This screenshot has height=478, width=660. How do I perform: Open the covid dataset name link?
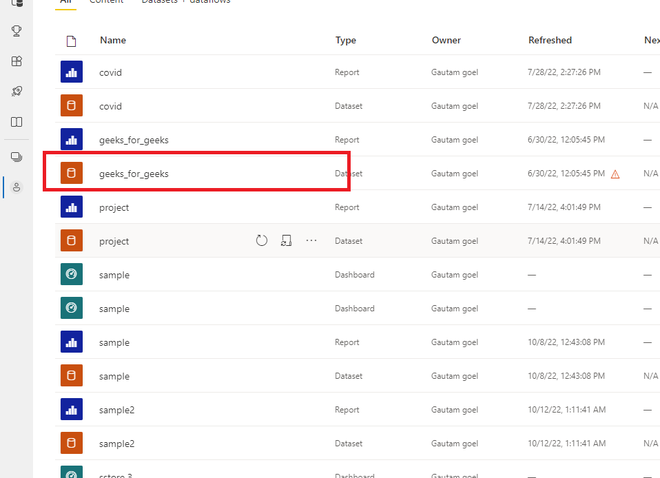coord(110,106)
